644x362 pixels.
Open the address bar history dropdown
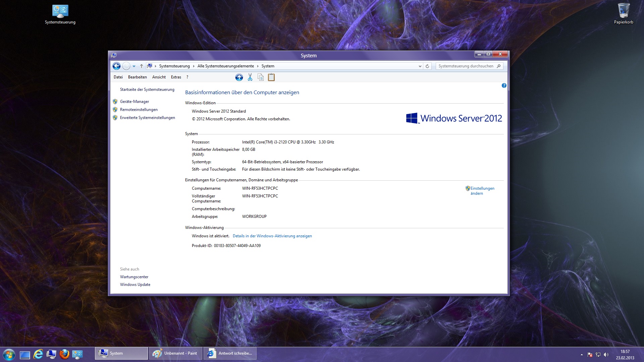(x=420, y=66)
